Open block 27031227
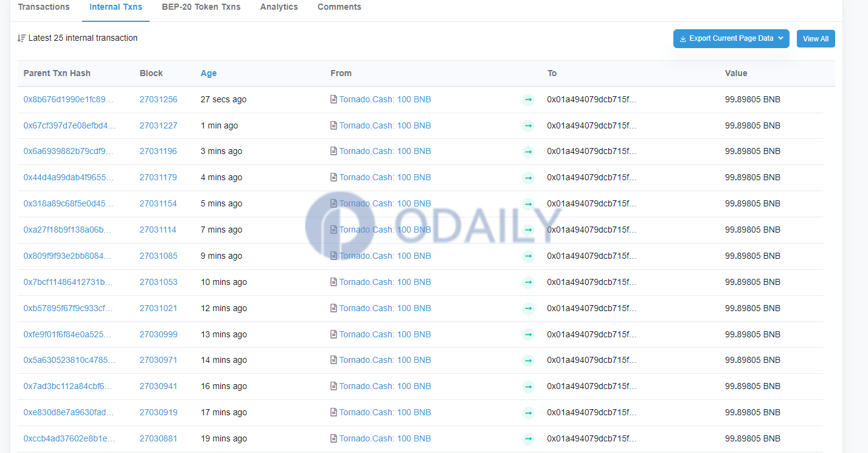 [x=159, y=125]
